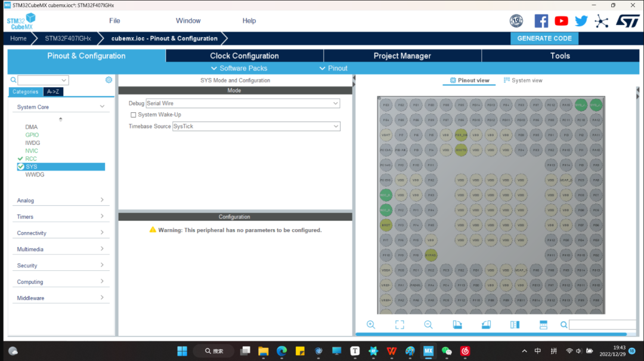Expand the Connectivity category
This screenshot has height=361, width=644.
point(60,233)
